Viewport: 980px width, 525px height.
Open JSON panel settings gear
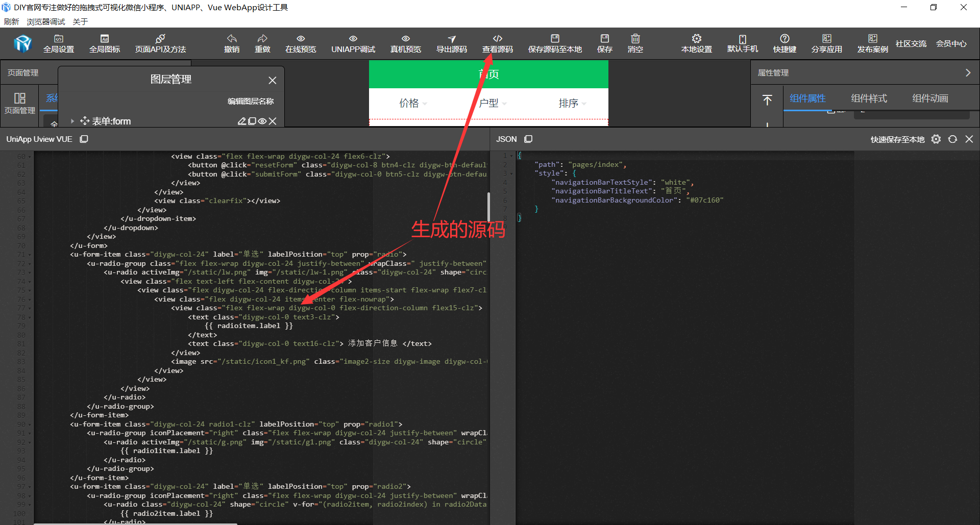pos(936,139)
